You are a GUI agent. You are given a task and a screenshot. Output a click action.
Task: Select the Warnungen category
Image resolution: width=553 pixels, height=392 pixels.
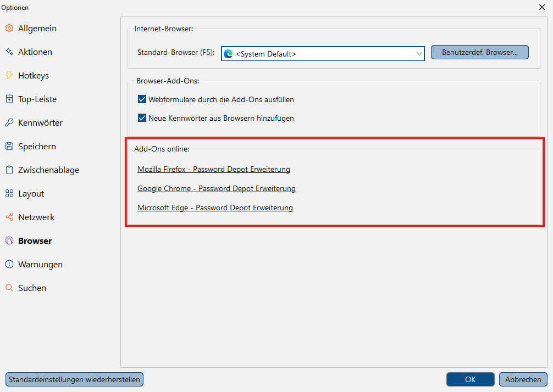[x=41, y=264]
